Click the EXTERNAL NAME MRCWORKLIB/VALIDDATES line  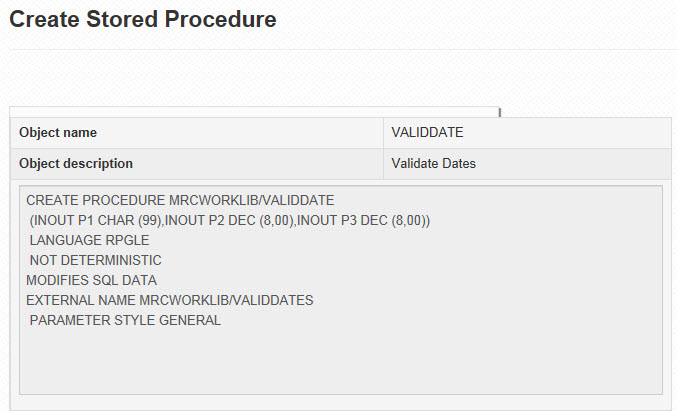pos(170,300)
